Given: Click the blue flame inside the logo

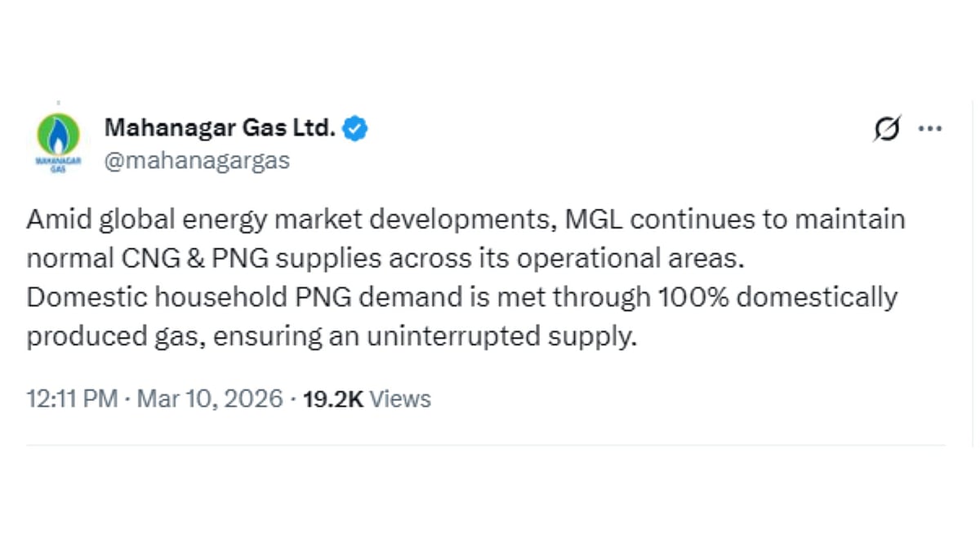Looking at the screenshot, I should (x=58, y=133).
